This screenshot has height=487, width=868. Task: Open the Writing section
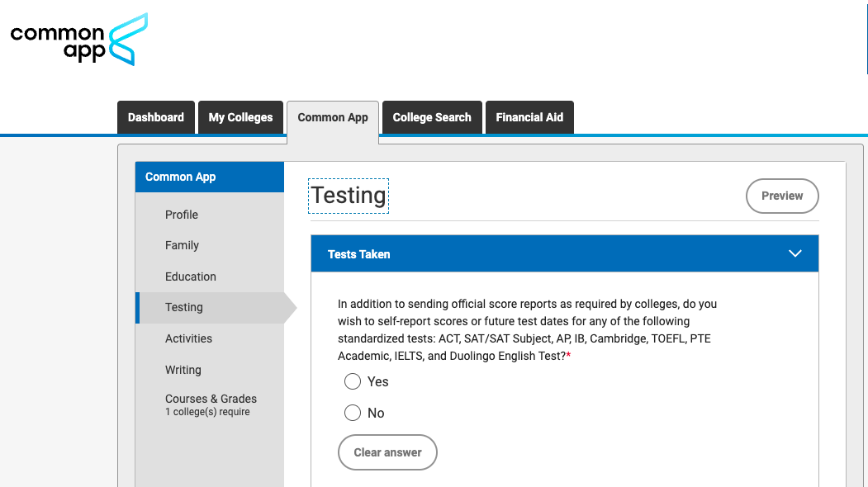(183, 370)
